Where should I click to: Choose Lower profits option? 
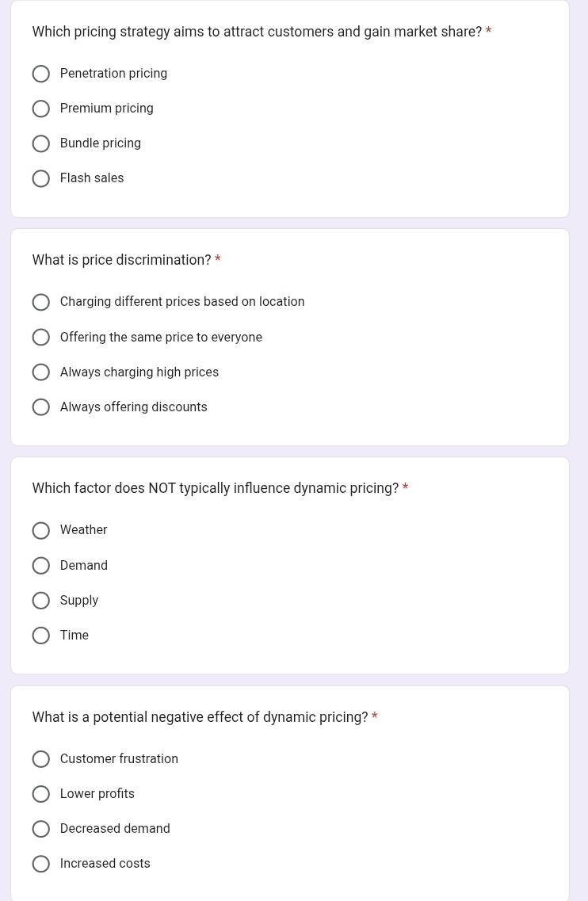[40, 794]
